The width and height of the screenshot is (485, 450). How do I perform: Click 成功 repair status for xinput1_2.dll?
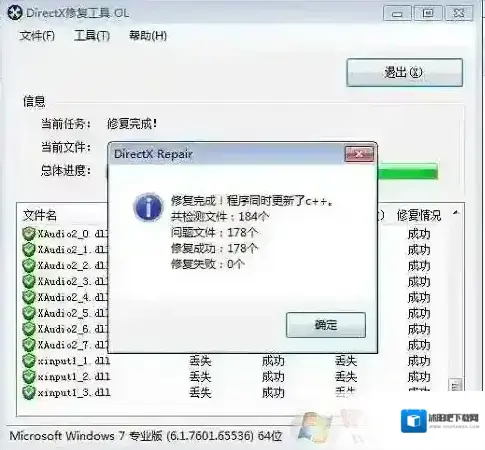pos(419,377)
